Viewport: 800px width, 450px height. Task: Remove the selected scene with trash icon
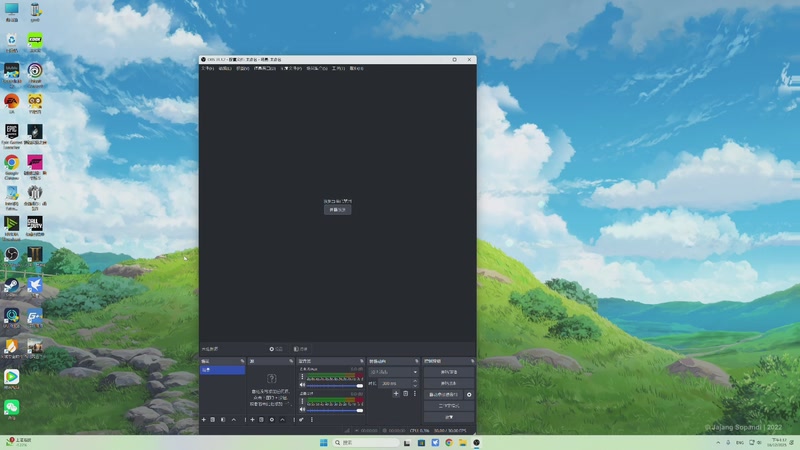(x=213, y=419)
